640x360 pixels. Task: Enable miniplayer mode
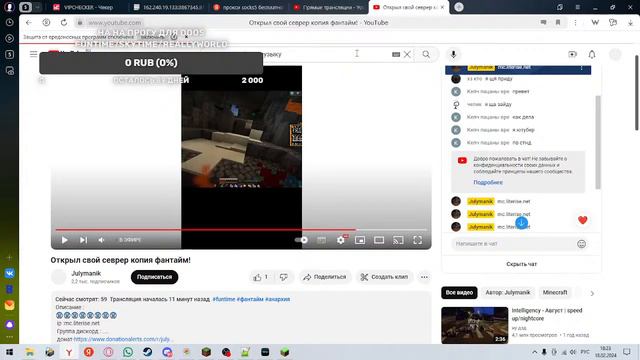360,240
